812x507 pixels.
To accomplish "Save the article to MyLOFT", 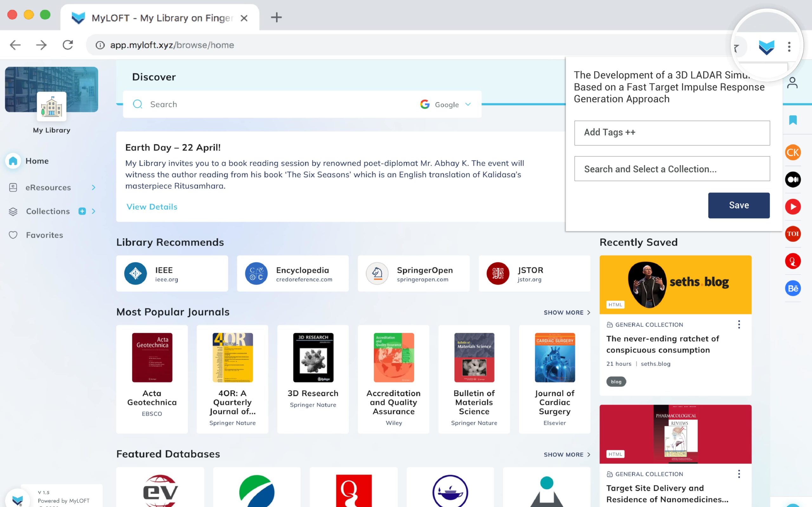I will pos(739,205).
